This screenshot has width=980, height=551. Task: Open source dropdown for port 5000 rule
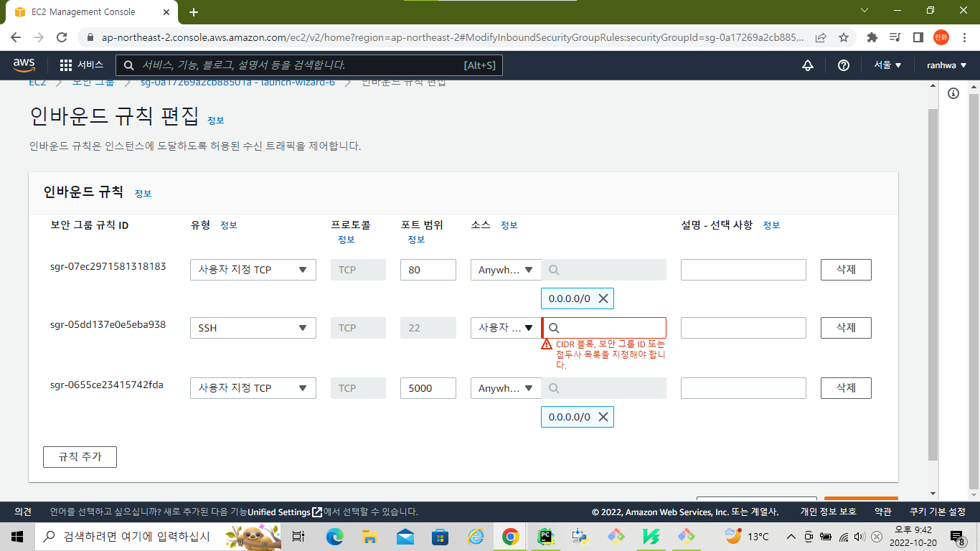coord(506,388)
